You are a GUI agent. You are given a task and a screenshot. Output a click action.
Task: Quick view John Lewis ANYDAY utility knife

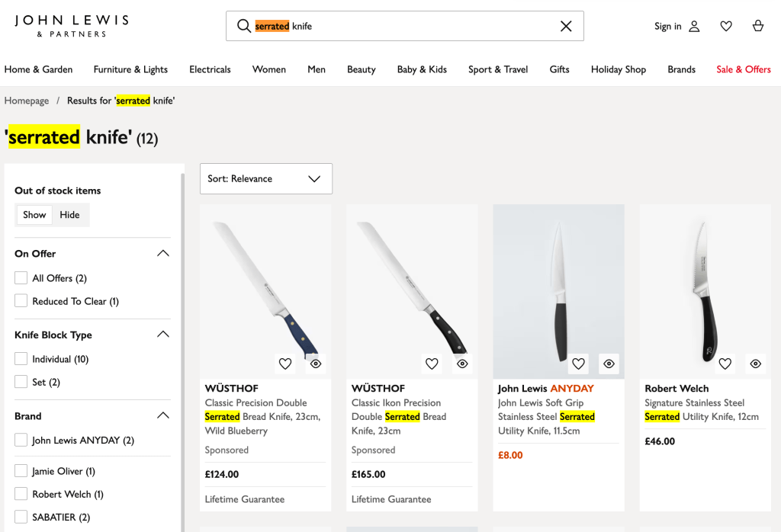coord(609,364)
